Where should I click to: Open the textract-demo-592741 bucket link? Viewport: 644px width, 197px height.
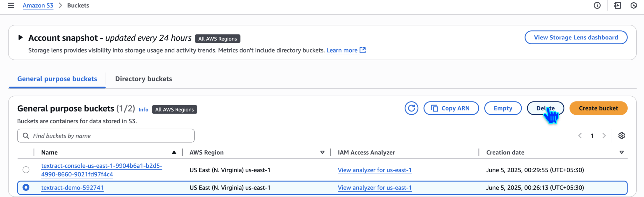(72, 187)
